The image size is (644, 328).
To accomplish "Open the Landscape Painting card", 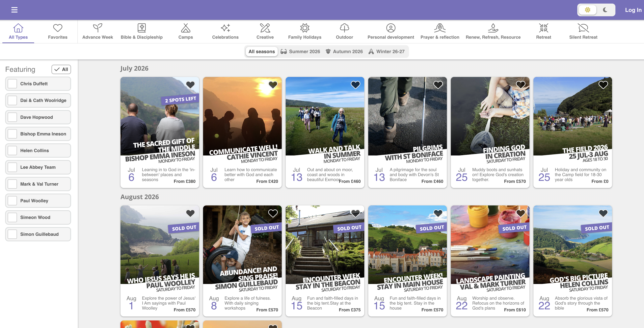I will point(490,261).
